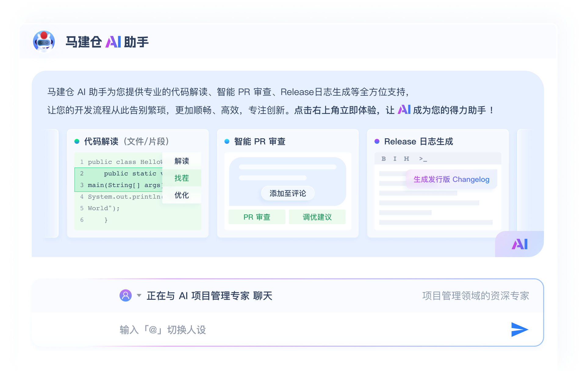This screenshot has height=371, width=588.
Task: Select 优化 in the code context menu
Action: (x=182, y=195)
